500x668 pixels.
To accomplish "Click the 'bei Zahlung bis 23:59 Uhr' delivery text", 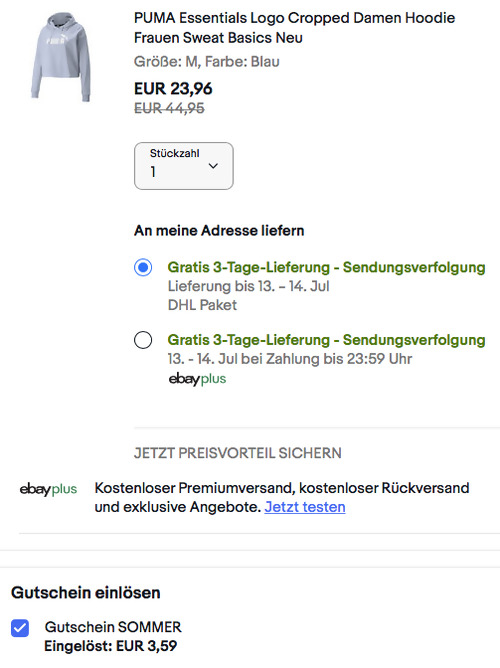I will tap(327, 359).
